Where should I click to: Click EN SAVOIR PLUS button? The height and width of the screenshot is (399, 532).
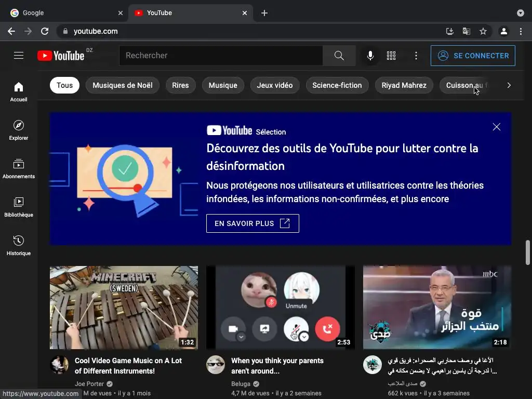[252, 223]
